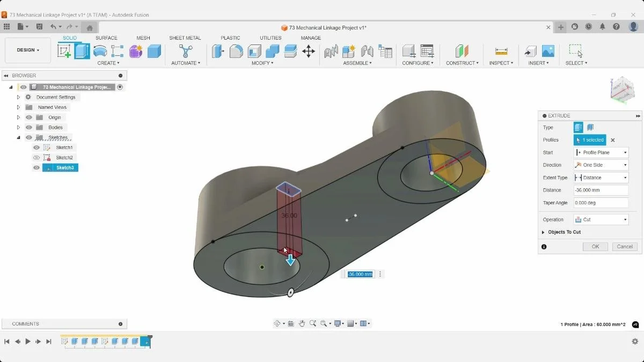Select the Revolve tool icon
Screen dimensions: 644x362
pyautogui.click(x=100, y=51)
